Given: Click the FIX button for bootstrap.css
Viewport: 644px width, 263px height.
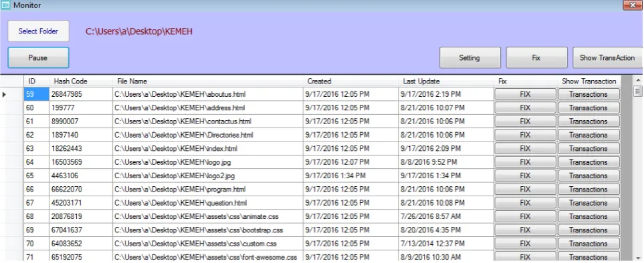Looking at the screenshot, I should [526, 230].
